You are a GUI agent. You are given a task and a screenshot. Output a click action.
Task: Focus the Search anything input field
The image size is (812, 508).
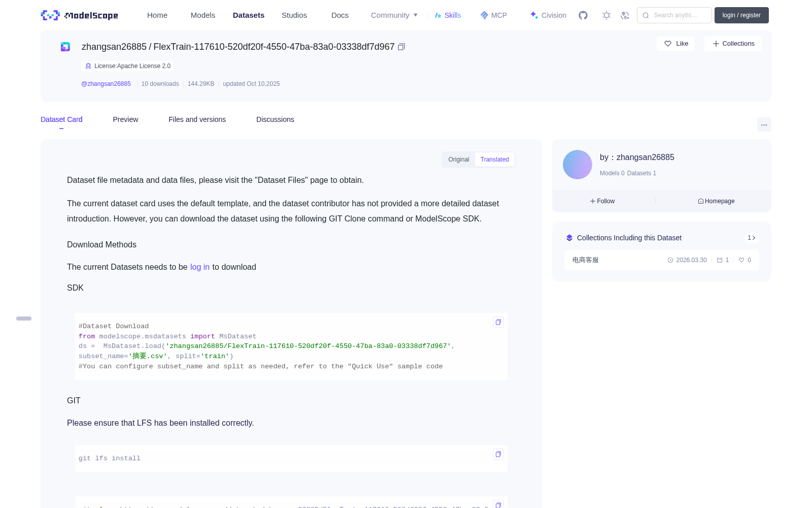click(x=674, y=15)
